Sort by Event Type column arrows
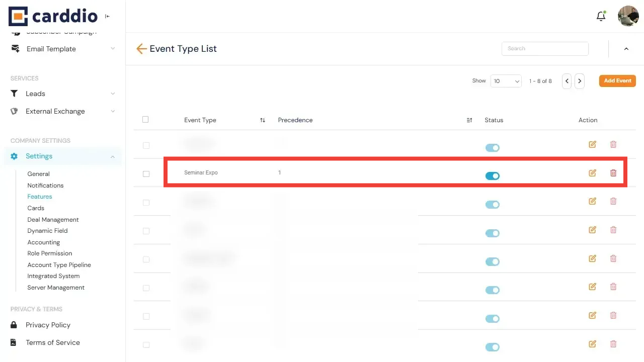Image resolution: width=644 pixels, height=362 pixels. 263,120
